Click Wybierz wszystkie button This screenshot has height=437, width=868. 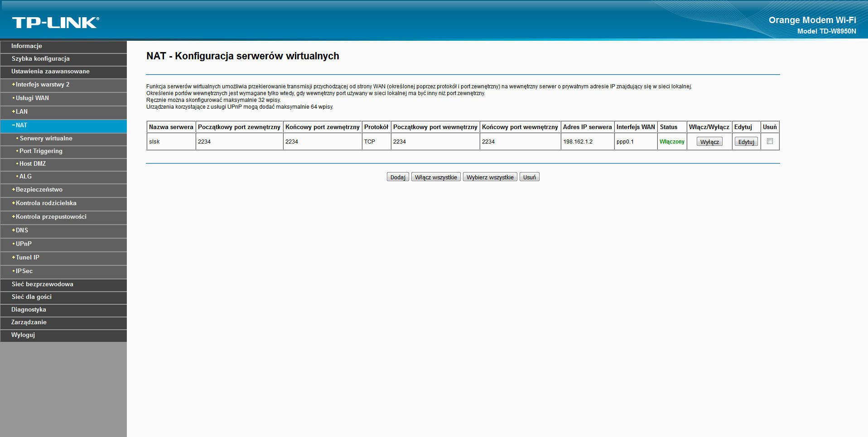click(x=490, y=177)
